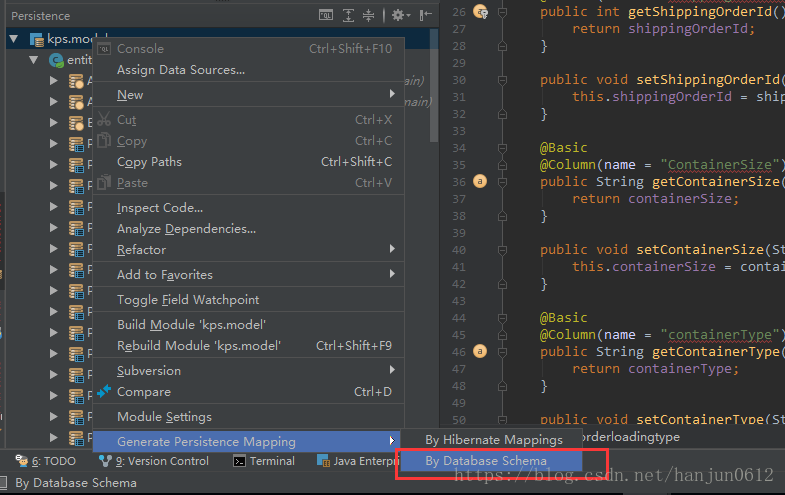Open the 9: Version Control tab

154,461
